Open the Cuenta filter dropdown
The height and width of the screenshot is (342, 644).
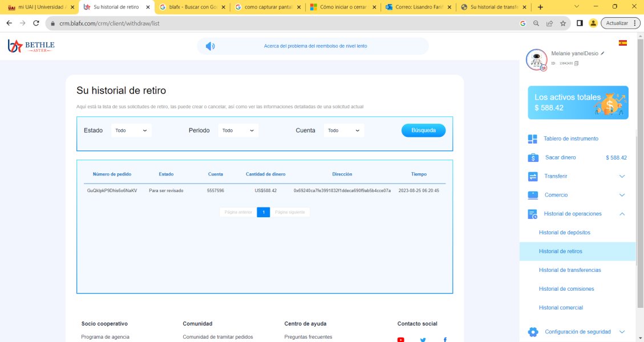[343, 131]
